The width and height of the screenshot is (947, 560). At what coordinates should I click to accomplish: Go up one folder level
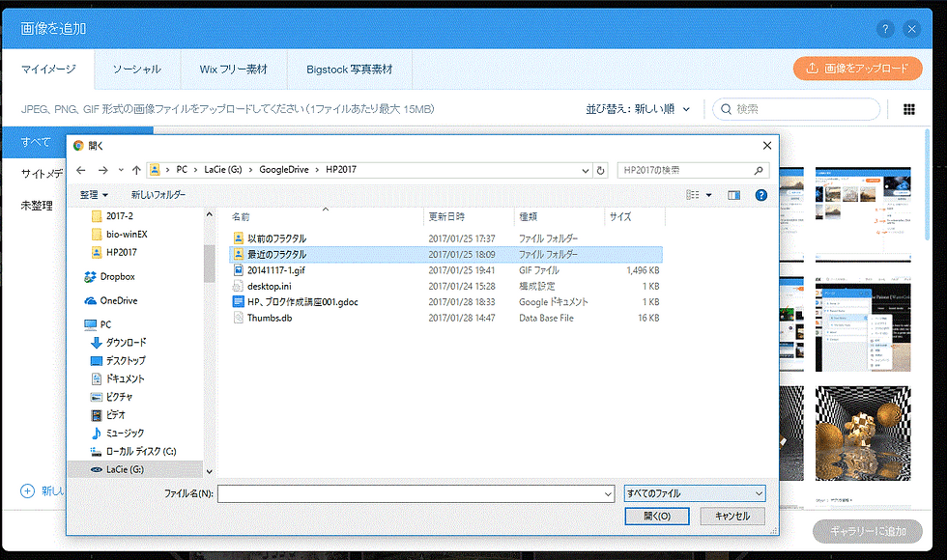[x=136, y=170]
